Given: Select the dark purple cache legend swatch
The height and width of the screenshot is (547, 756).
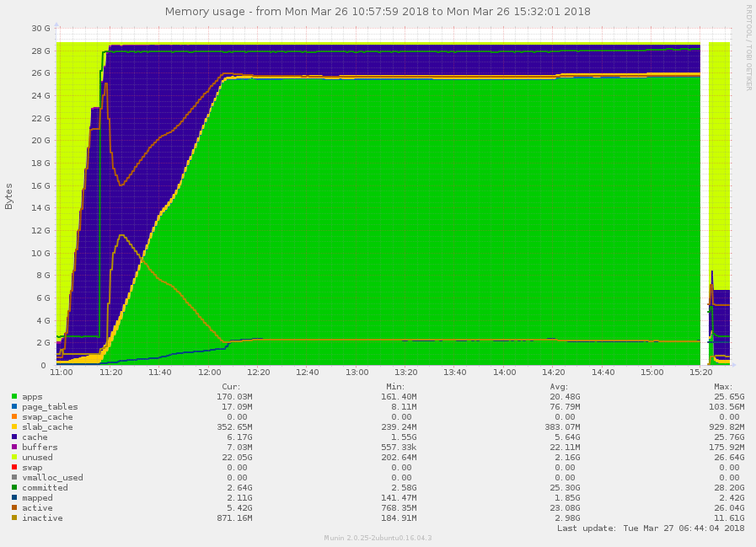Looking at the screenshot, I should (x=13, y=437).
